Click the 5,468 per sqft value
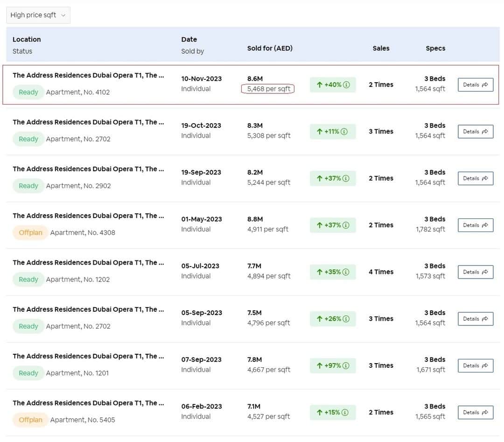This screenshot has width=504, height=442. point(269,89)
